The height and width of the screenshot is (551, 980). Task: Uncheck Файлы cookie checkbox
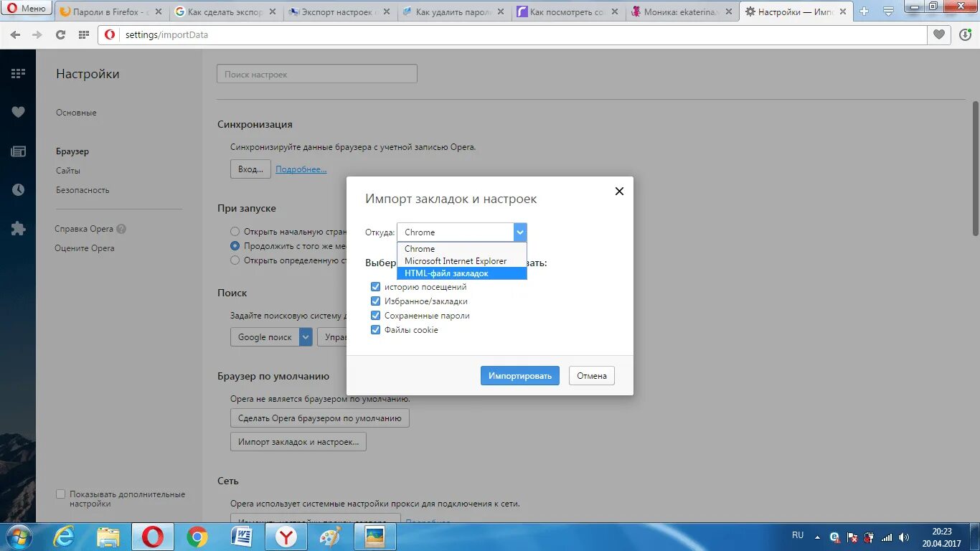[375, 330]
